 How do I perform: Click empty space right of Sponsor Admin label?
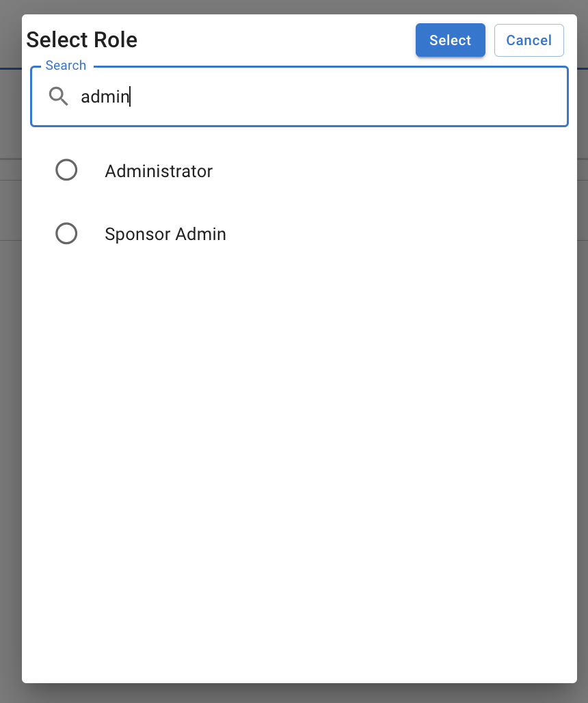397,234
